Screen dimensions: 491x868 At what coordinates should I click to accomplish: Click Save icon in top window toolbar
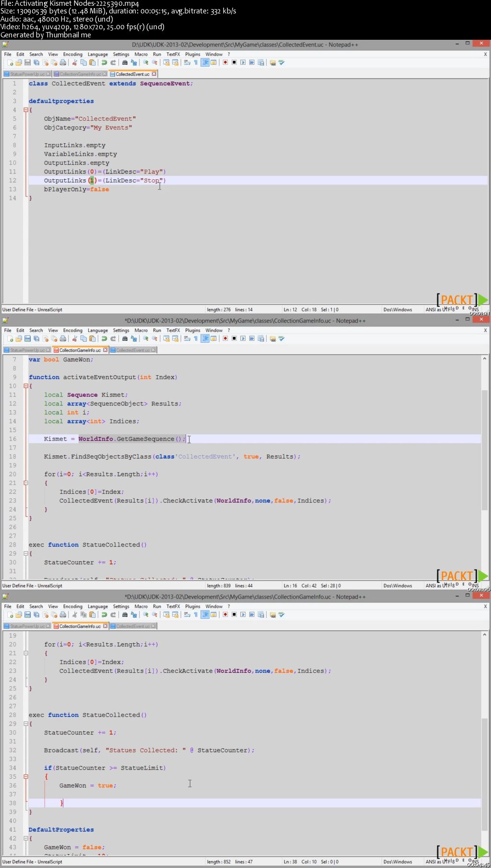[27, 63]
